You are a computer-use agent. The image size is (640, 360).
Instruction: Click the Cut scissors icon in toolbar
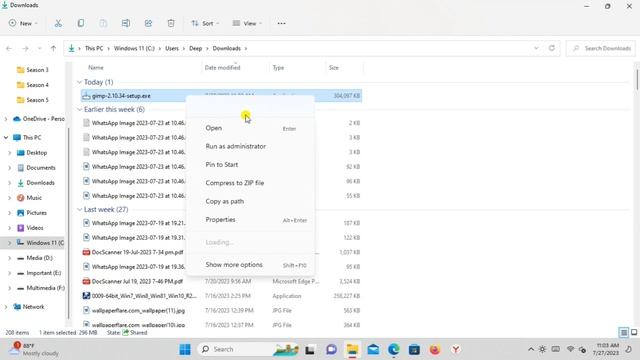58,23
